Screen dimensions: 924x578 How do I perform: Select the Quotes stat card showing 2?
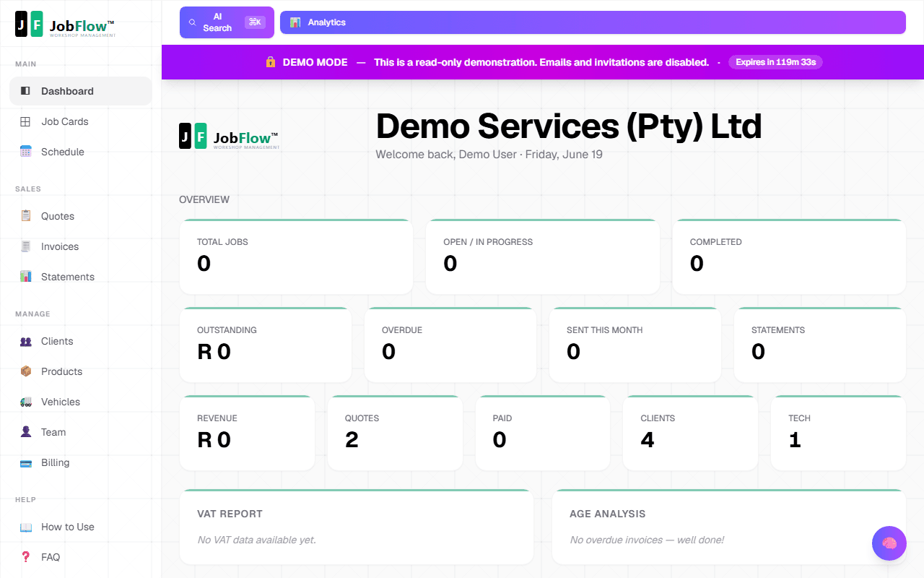click(395, 433)
